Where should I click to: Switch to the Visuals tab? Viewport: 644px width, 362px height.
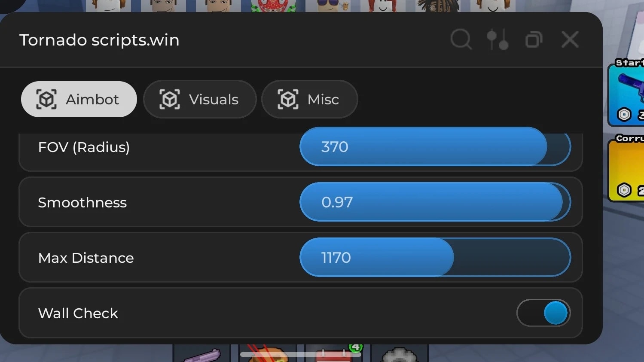point(200,99)
